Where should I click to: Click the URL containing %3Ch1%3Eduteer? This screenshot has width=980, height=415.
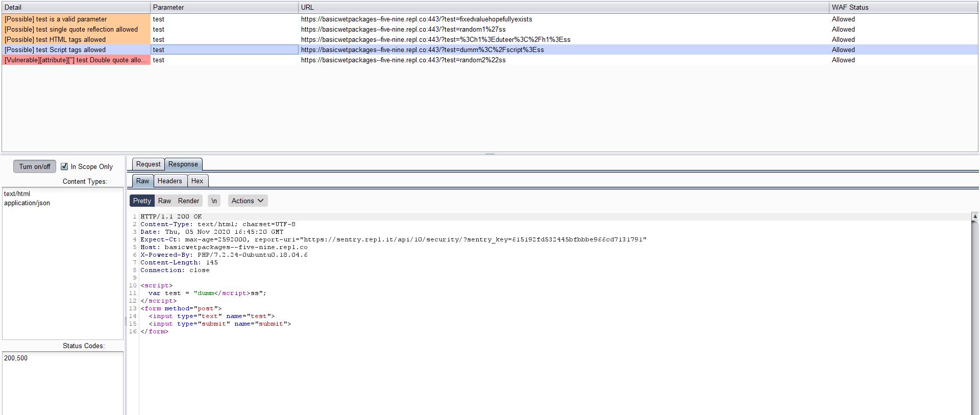(x=436, y=39)
